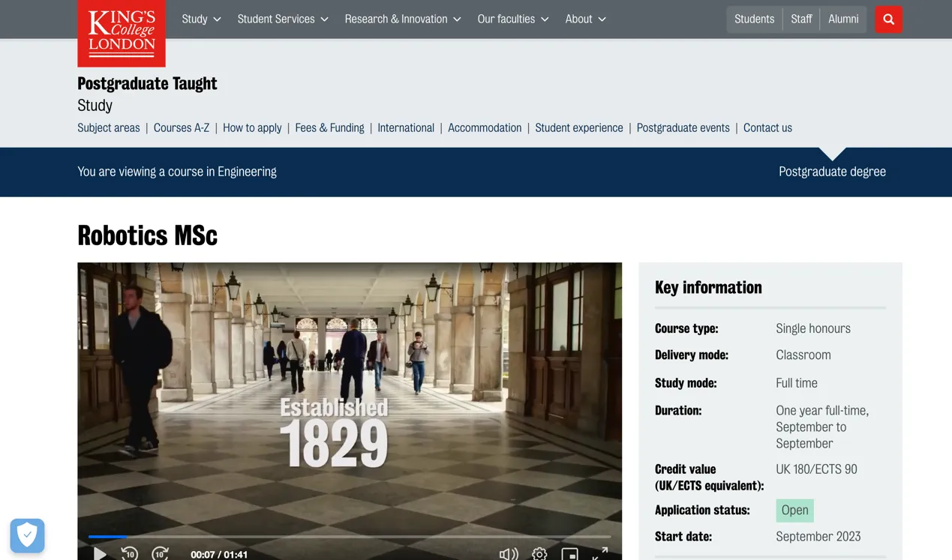This screenshot has width=952, height=560.
Task: Enter fullscreen video mode
Action: click(x=600, y=553)
